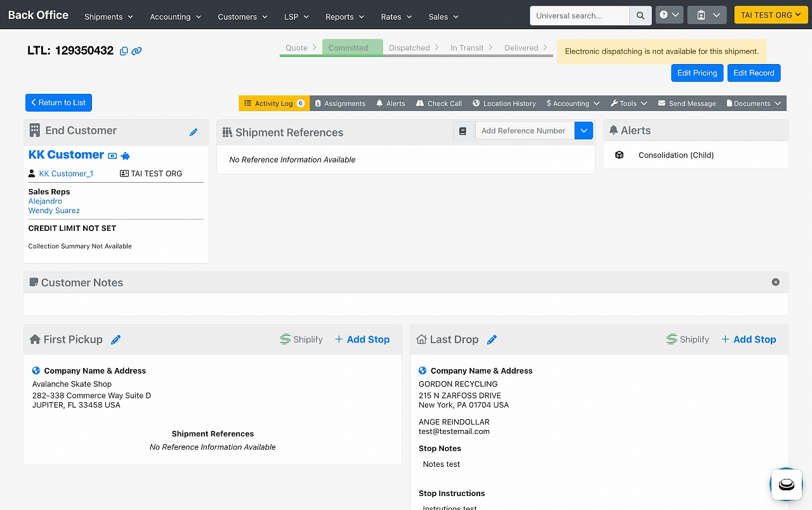Open the Shipments menu
Screen dimensions: 812x510
(x=109, y=16)
